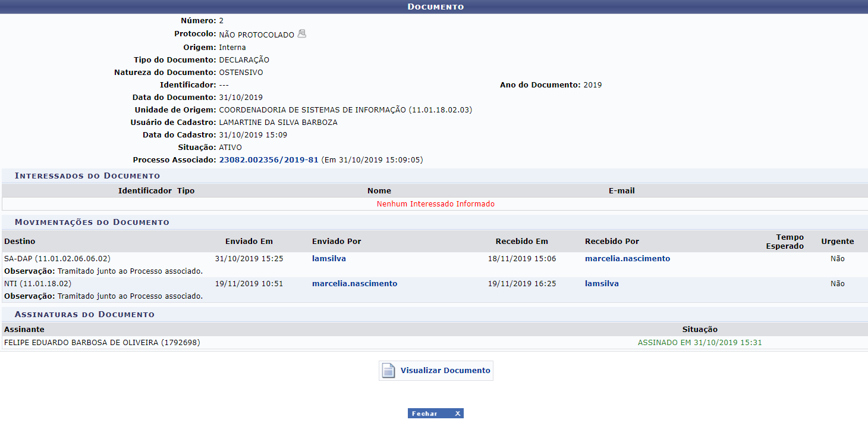Click ATIVO situation value
Screen dimensions: 868x429
[231, 148]
